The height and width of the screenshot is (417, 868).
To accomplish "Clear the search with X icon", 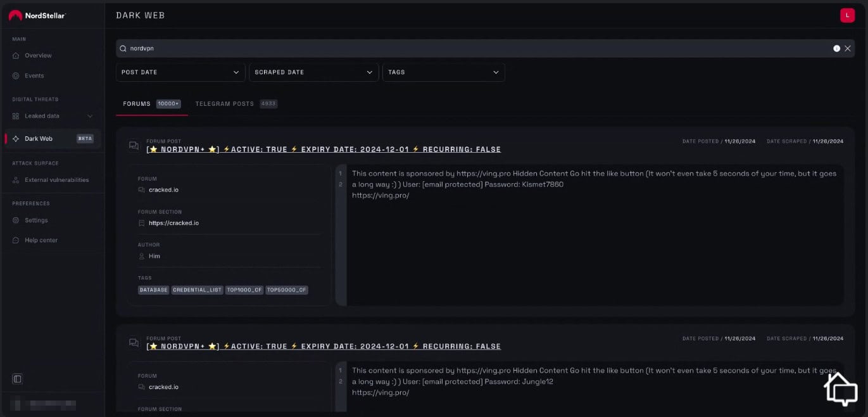I will pos(848,48).
